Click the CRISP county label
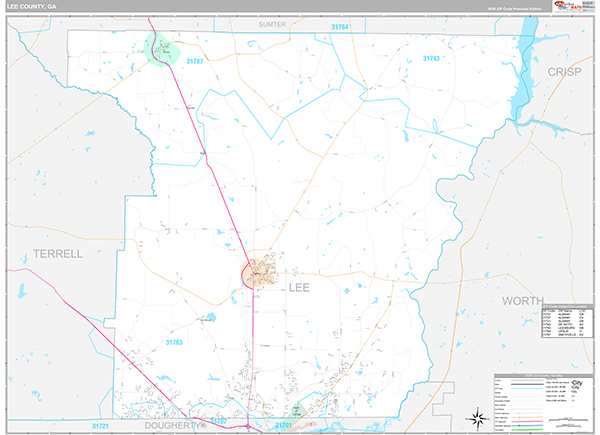The height and width of the screenshot is (435, 600). pos(564,72)
